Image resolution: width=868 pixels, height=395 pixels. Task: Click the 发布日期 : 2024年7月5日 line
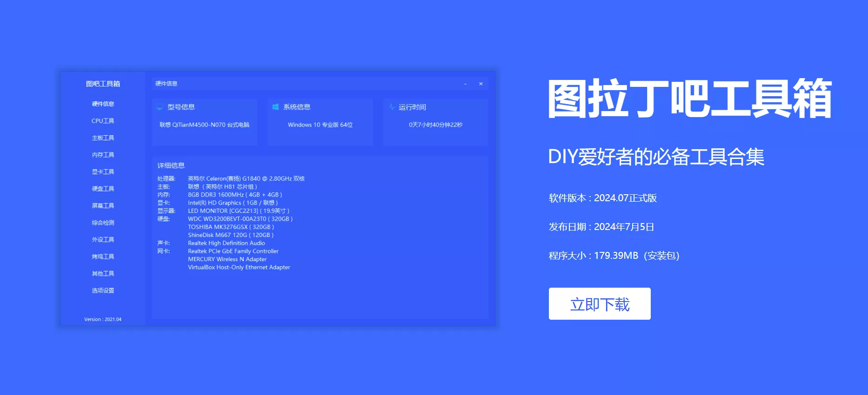pyautogui.click(x=601, y=227)
